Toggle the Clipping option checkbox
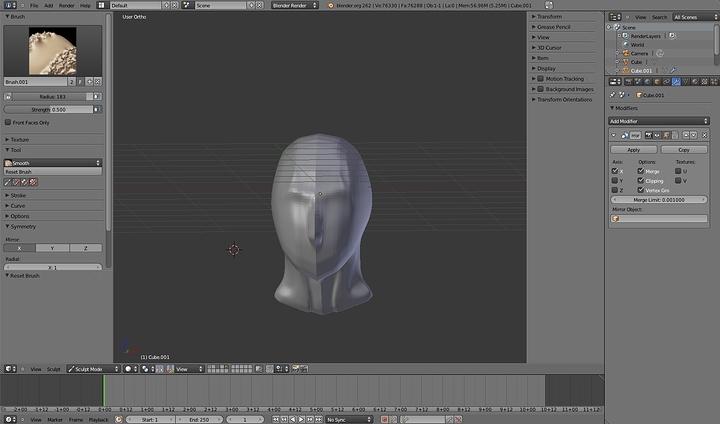Viewport: 720px width, 424px height. point(639,181)
